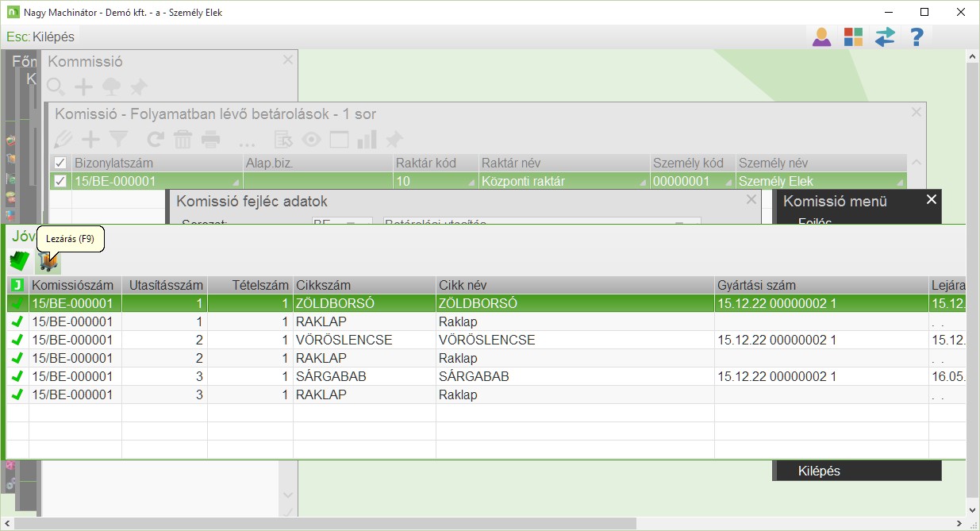This screenshot has height=531, width=980.
Task: Click the filter funnel icon in list toolbar
Action: pos(118,140)
